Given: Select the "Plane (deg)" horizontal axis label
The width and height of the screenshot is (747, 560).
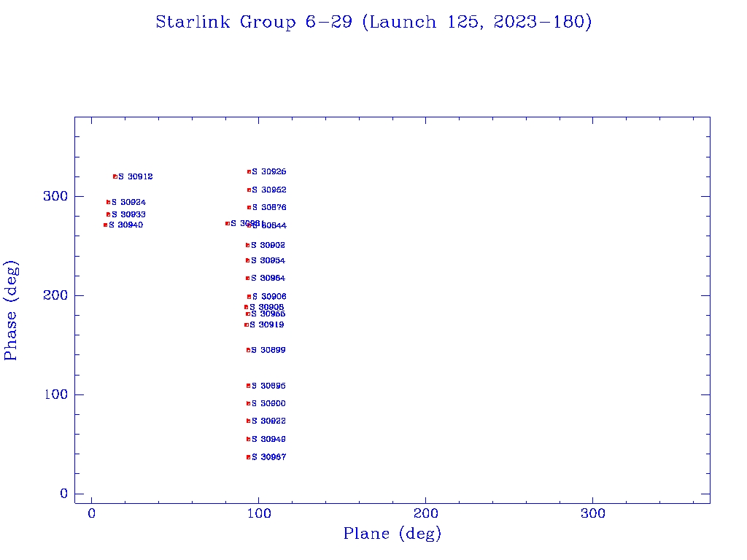Looking at the screenshot, I should (x=392, y=534).
